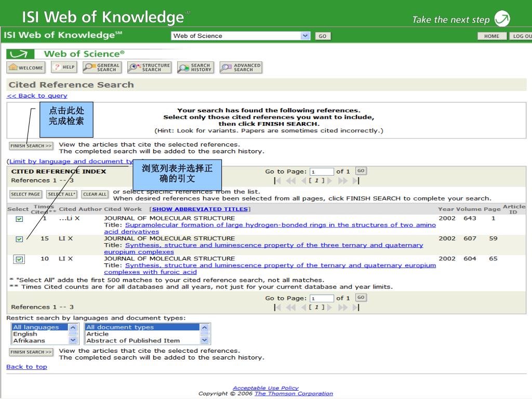Click the Welcome house icon button
The width and height of the screenshot is (532, 399).
pyautogui.click(x=26, y=67)
